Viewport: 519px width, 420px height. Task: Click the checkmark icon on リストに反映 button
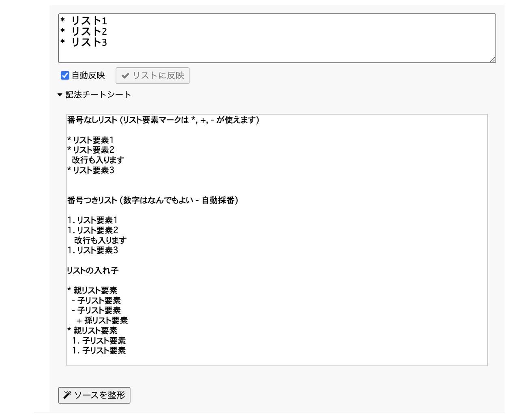(x=125, y=75)
